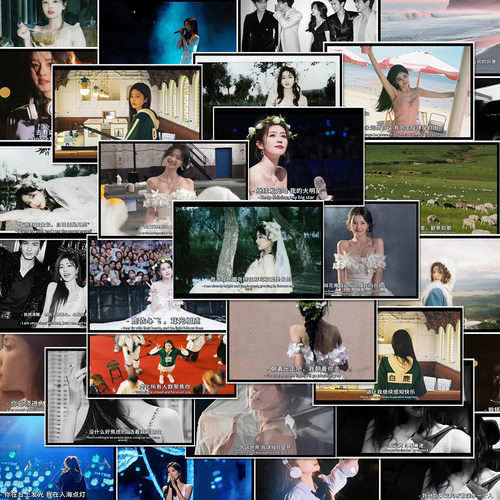Select the blue concert photo with glowing lights
Image resolution: width=500 pixels, height=500 pixels.
pyautogui.click(x=57, y=457)
